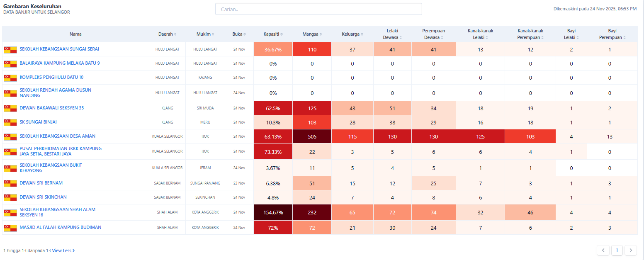644x260 pixels.
Task: Open Dewan Sri Skinchan link
Action: coord(43,197)
